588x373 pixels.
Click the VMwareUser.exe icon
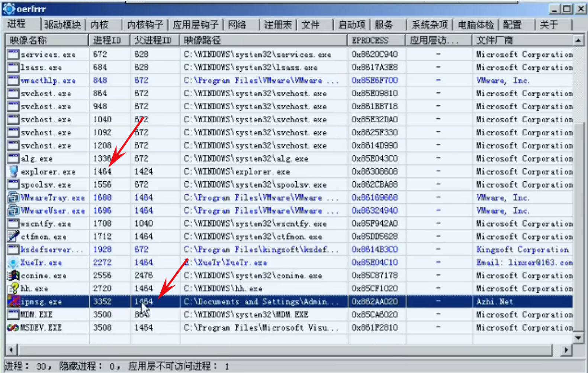[13, 210]
